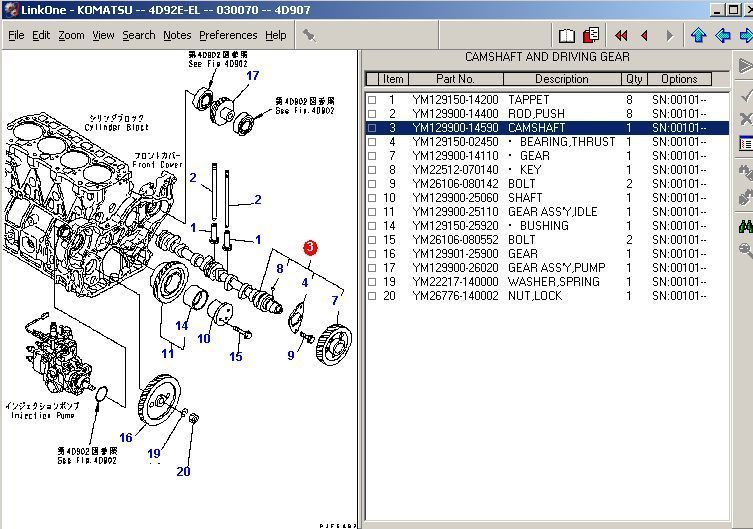Go to next page with grey arrow
This screenshot has height=529, width=753.
click(x=669, y=36)
